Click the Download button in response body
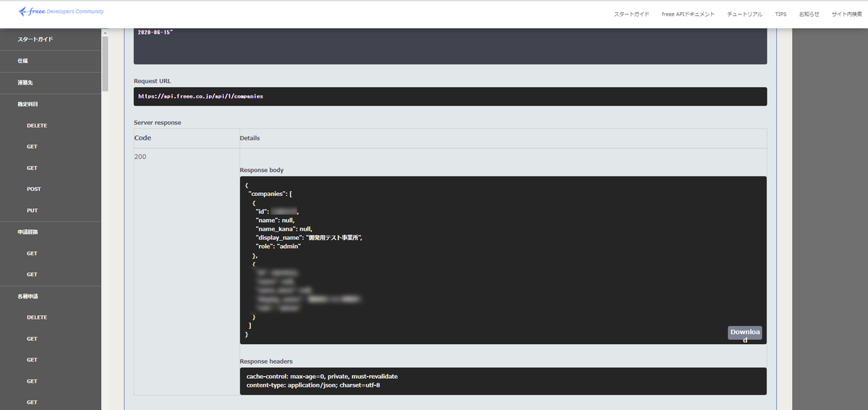The width and height of the screenshot is (868, 410). [x=744, y=333]
